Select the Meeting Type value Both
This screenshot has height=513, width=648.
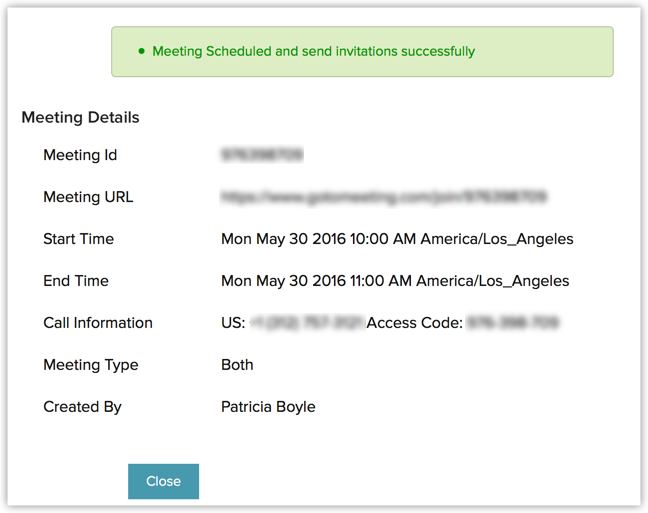point(237,365)
